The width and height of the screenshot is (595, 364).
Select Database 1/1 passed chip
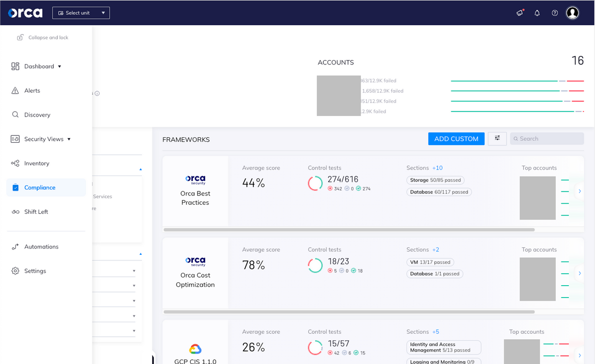tap(435, 274)
